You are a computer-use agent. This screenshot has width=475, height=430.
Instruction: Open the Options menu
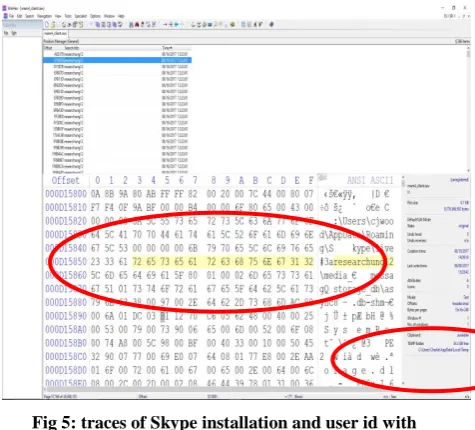(95, 16)
